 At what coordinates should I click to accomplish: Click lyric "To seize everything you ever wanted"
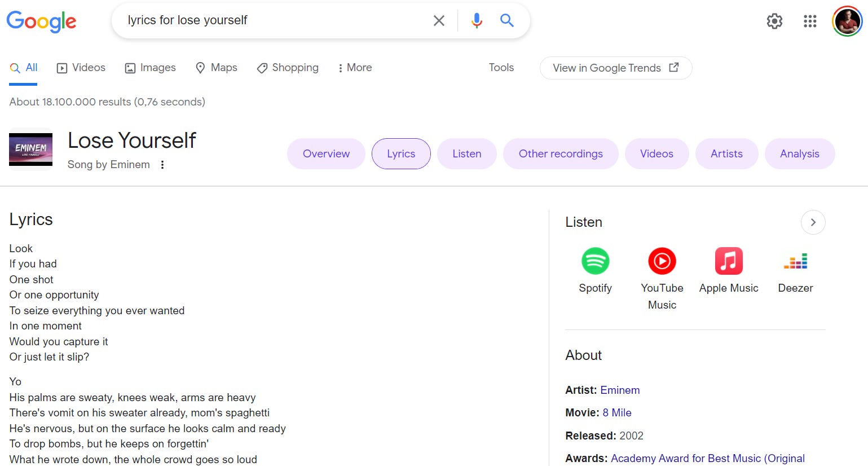(97, 311)
